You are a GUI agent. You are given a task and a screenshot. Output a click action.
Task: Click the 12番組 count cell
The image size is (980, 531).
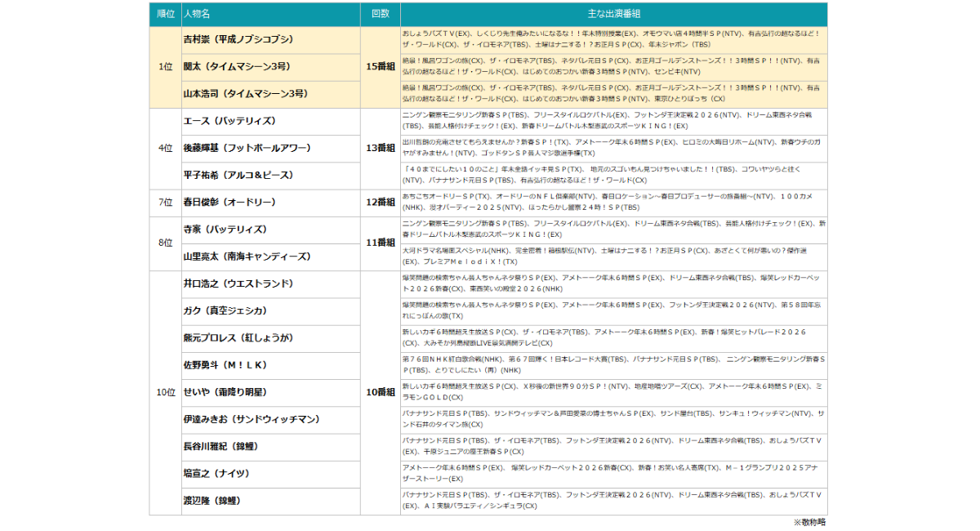pos(380,203)
